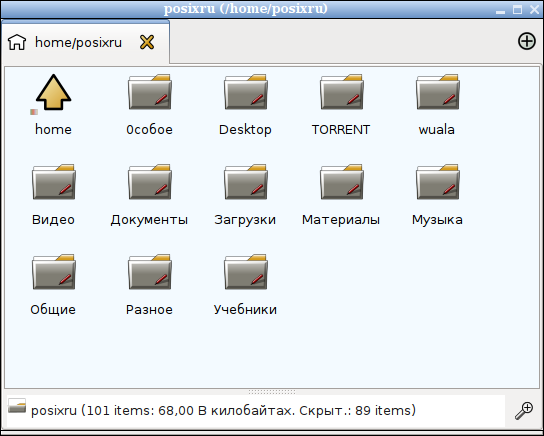Click the home icon on the tab
Screen dimensions: 544x436
coord(17,42)
